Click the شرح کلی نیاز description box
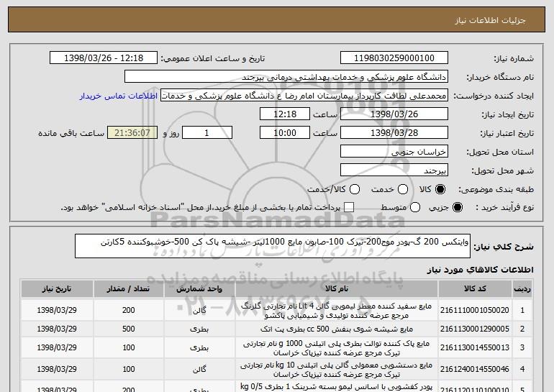The width and height of the screenshot is (554, 392). (x=273, y=246)
